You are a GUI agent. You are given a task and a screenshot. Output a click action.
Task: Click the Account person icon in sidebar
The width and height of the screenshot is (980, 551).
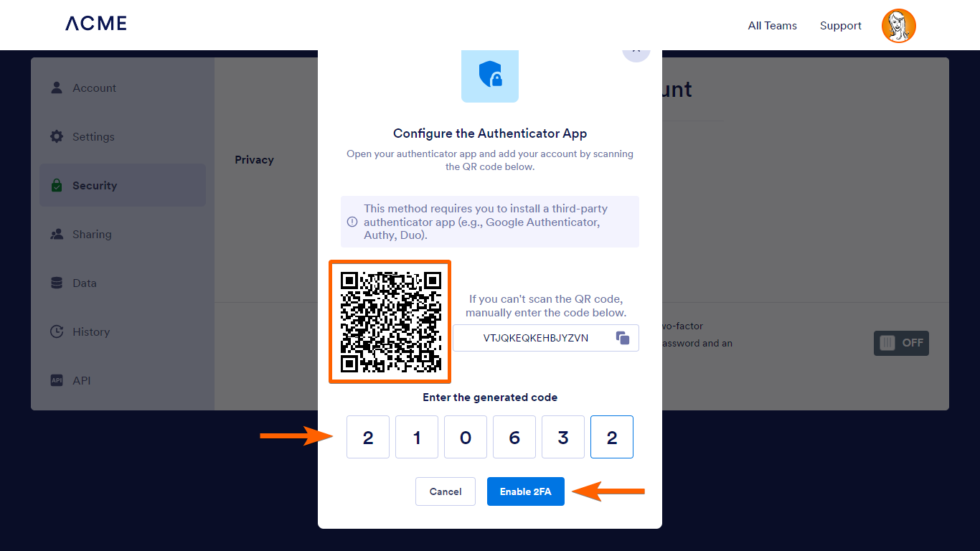[57, 88]
